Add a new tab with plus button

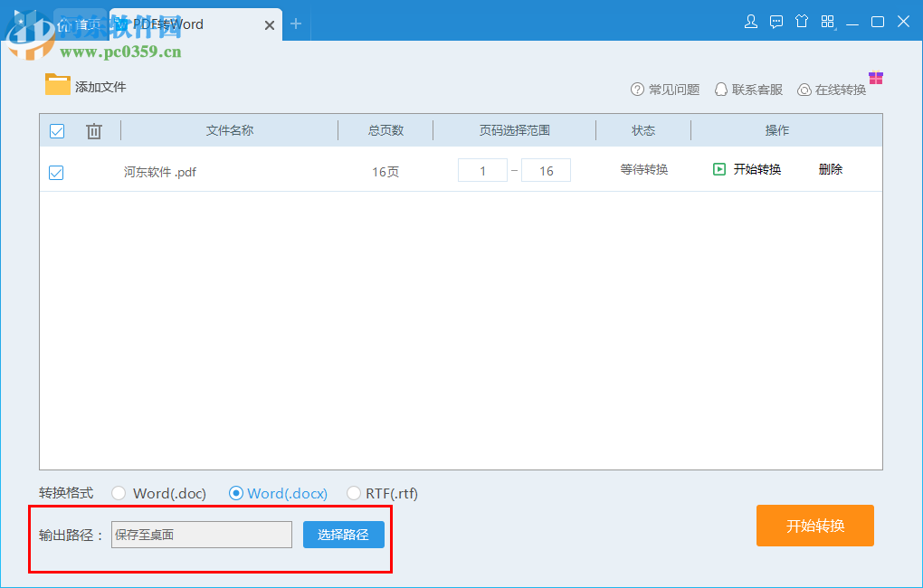pyautogui.click(x=296, y=24)
